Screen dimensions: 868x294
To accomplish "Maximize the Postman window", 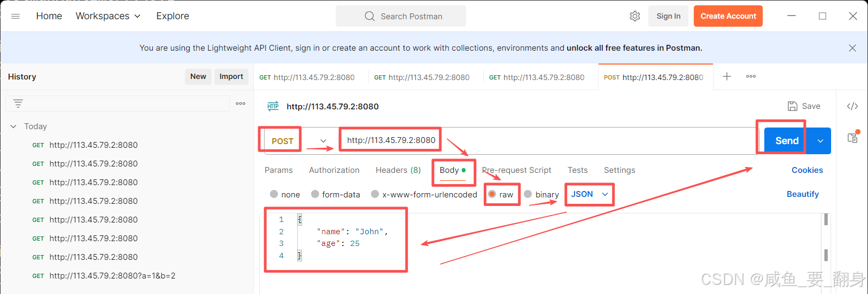I will point(823,16).
